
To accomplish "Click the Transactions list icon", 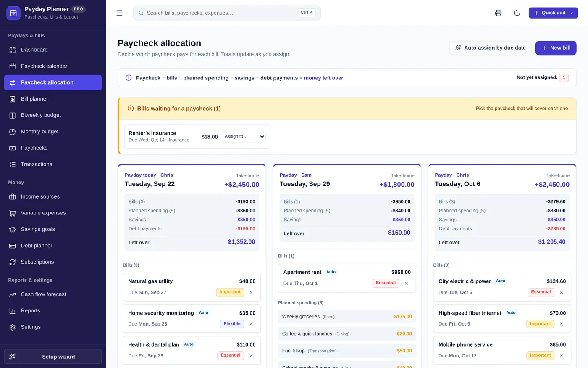I will coord(13,164).
